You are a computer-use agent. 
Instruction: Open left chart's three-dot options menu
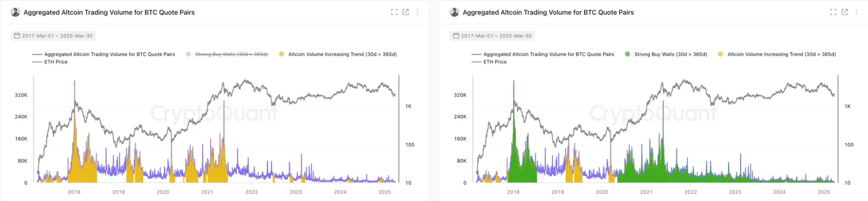click(417, 12)
